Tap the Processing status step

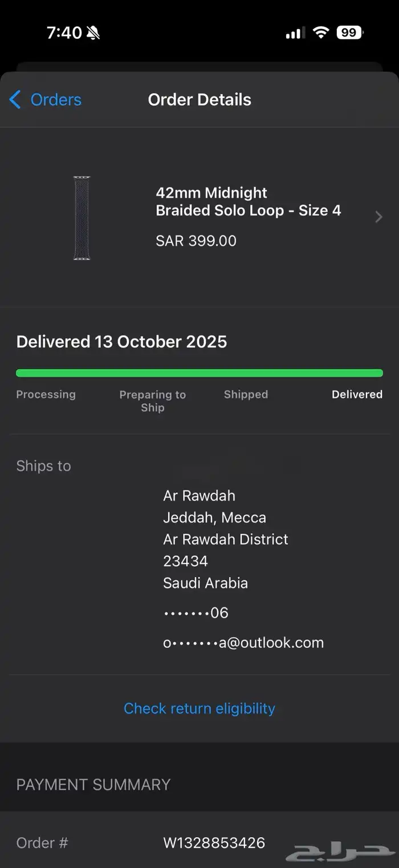point(46,395)
